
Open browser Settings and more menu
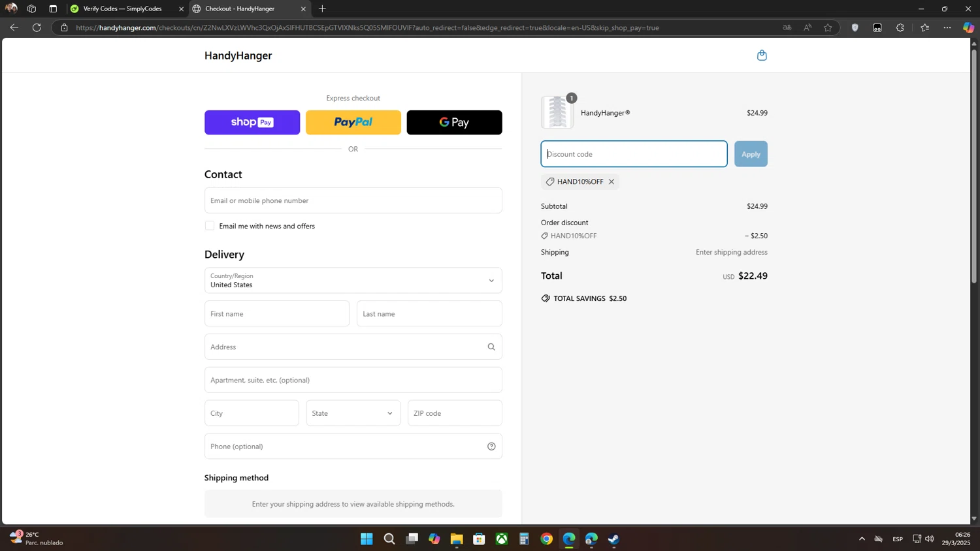coord(947,27)
